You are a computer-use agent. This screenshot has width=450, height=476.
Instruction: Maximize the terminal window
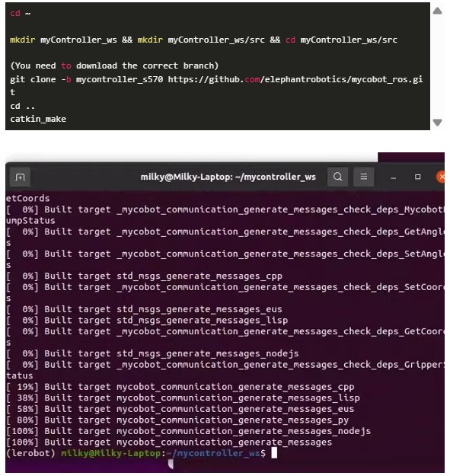coord(417,177)
